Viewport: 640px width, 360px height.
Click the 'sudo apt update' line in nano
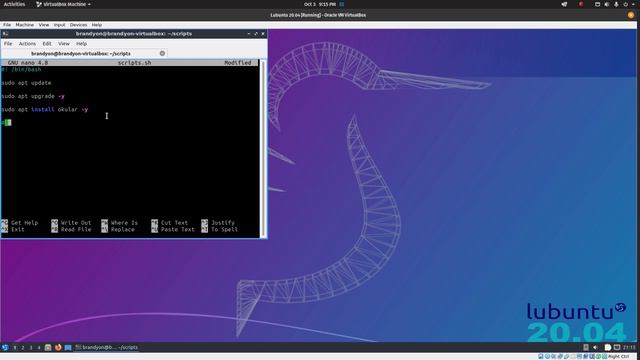click(x=27, y=83)
